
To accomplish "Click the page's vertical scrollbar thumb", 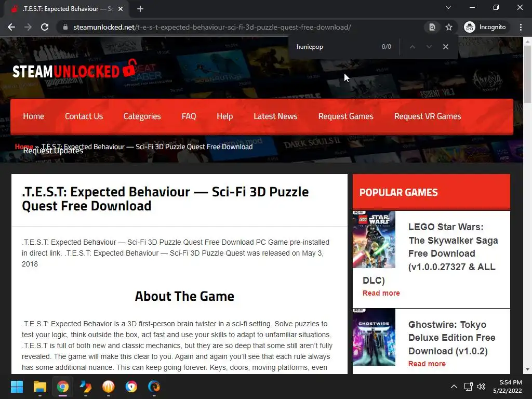I will click(x=527, y=73).
